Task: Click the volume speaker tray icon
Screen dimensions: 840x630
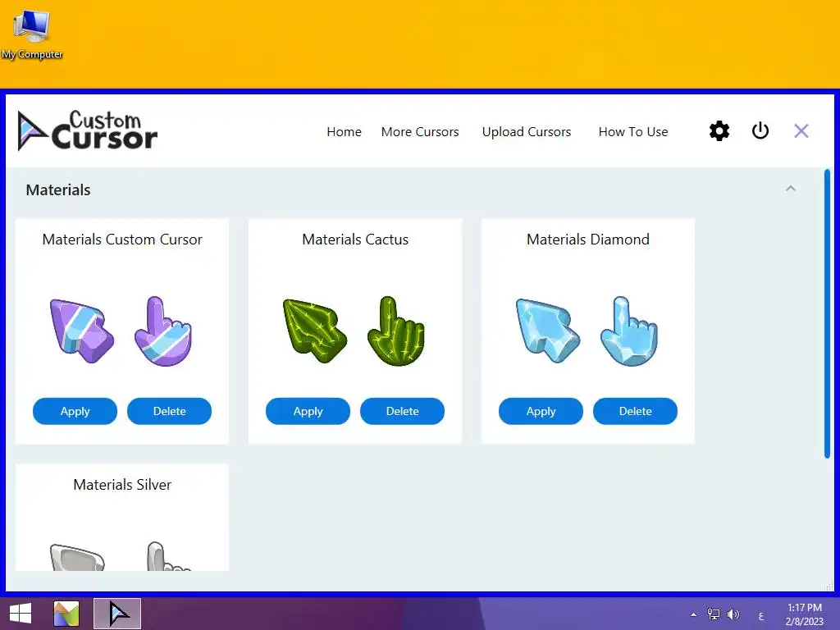Action: coord(733,614)
